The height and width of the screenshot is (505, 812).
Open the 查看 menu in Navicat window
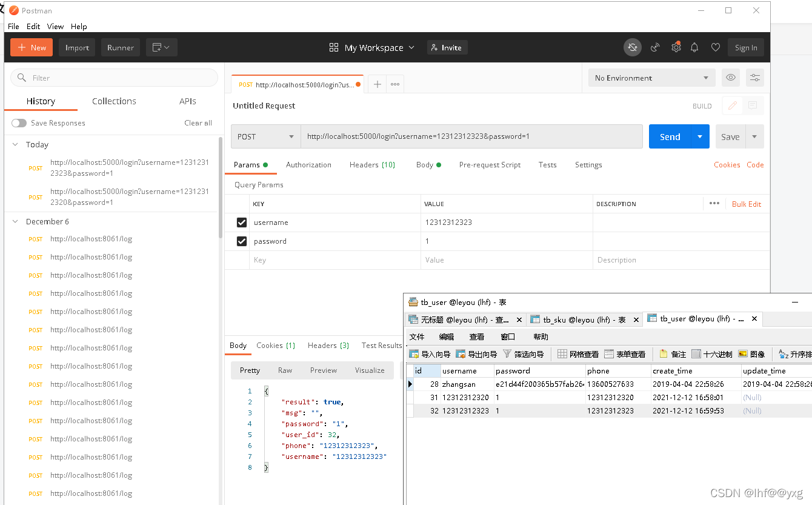point(477,336)
